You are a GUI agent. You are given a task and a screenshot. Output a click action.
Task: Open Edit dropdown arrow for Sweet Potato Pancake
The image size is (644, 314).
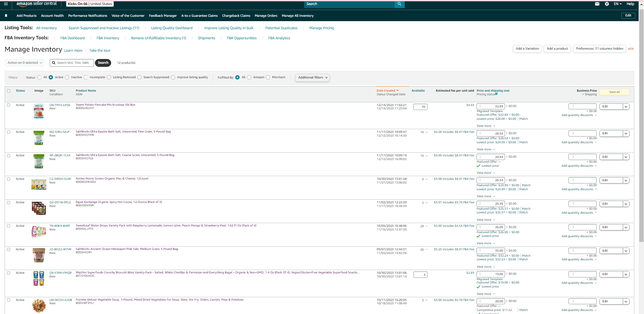pos(626,107)
